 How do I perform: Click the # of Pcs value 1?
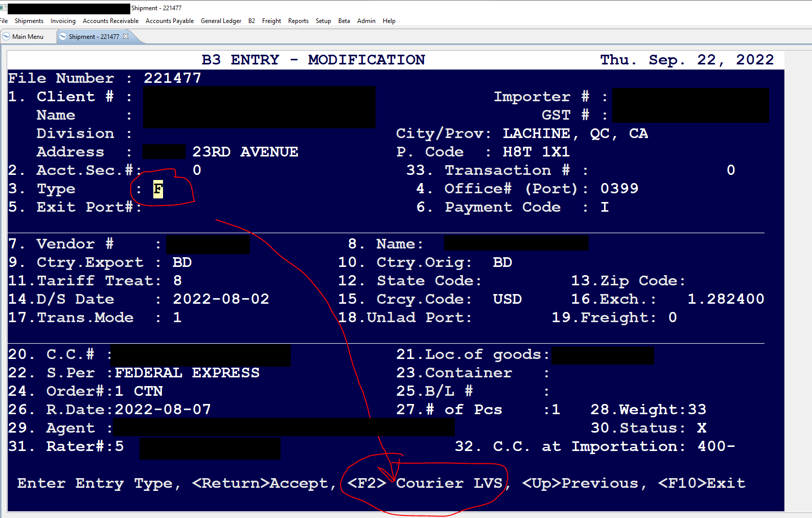point(556,410)
